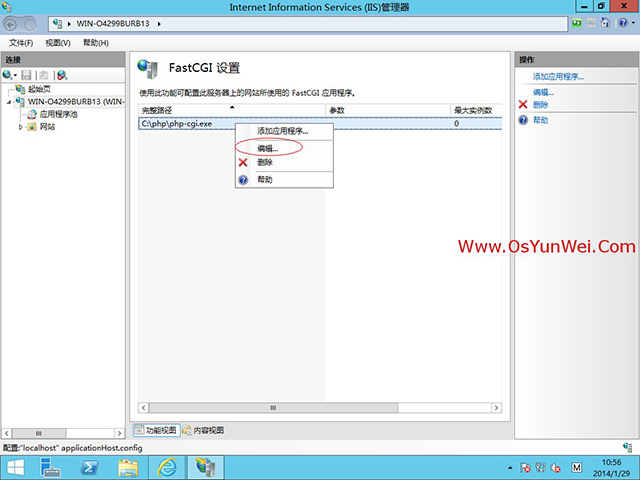
Task: Click 删除 link in the Actions pane
Action: tap(540, 104)
